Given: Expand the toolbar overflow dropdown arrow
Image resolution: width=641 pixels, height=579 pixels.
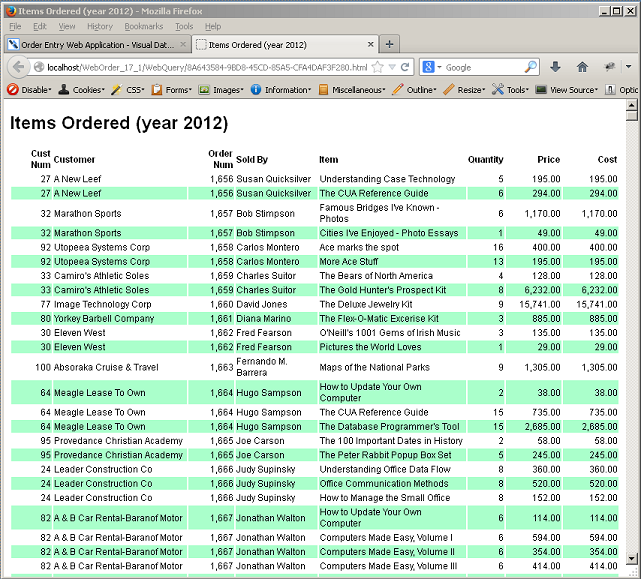Looking at the screenshot, I should click(x=628, y=67).
